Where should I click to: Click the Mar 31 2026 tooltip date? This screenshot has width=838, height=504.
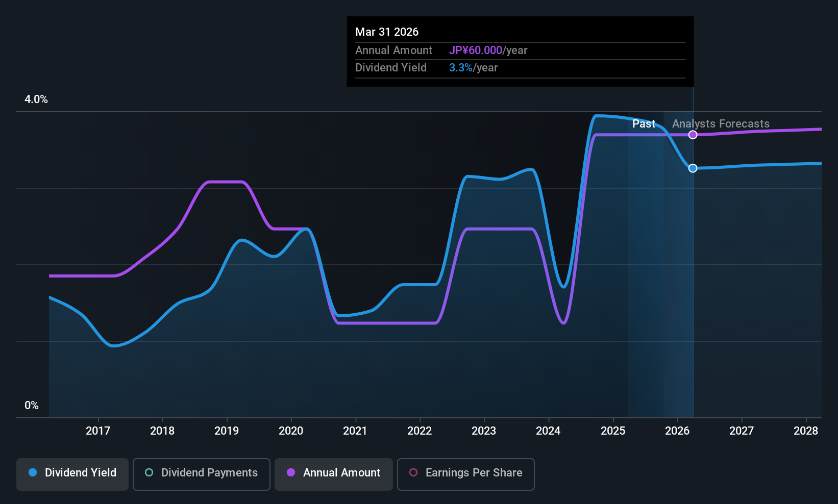(387, 32)
